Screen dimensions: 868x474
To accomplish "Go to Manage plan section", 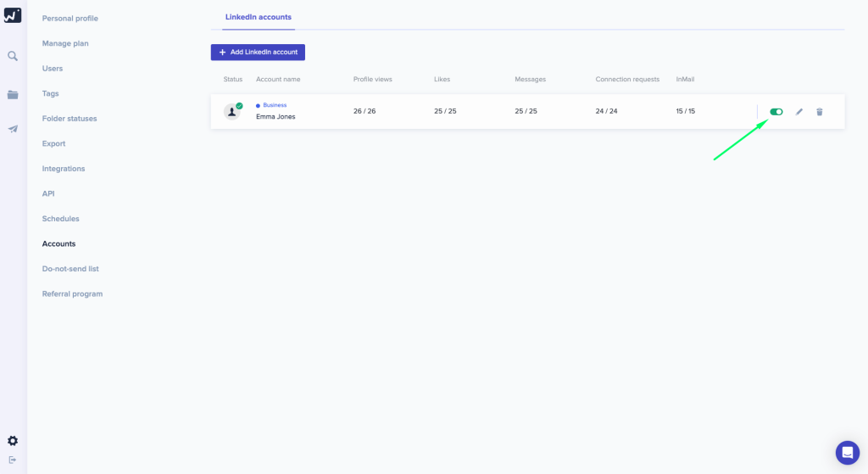I will [x=65, y=43].
